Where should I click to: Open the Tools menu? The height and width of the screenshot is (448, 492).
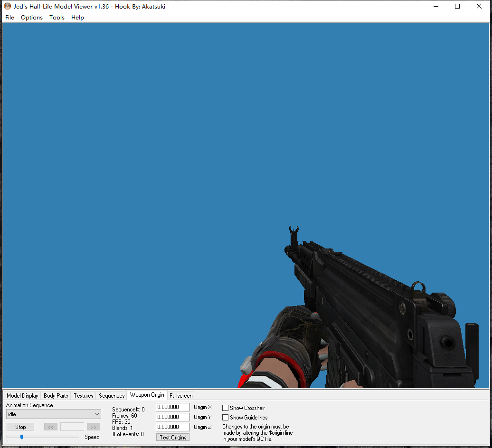pos(57,17)
